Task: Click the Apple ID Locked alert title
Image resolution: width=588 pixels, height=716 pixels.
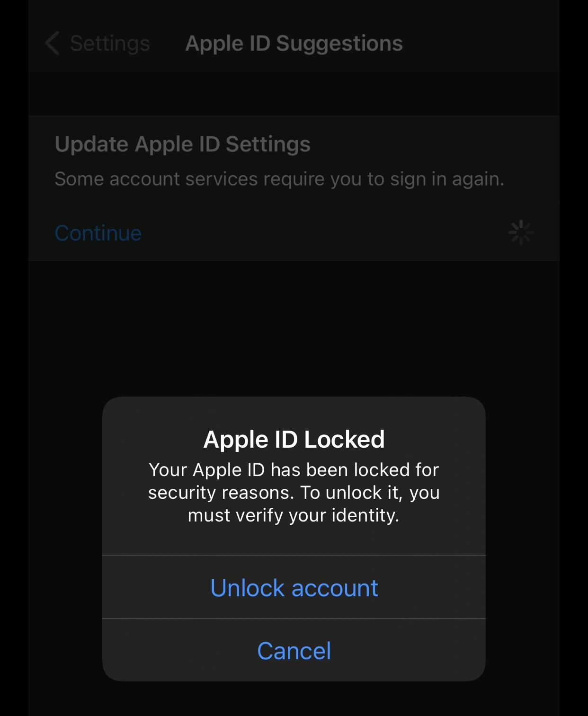Action: pos(294,439)
